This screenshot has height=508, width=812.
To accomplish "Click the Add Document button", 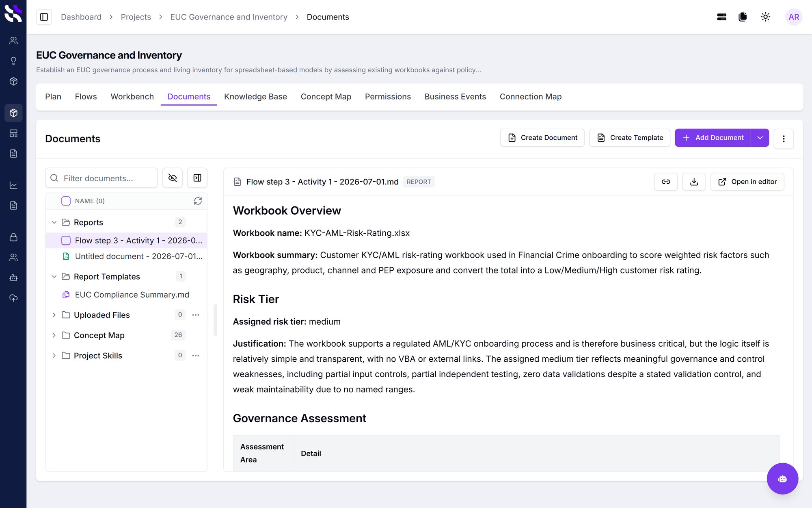I will tap(713, 138).
